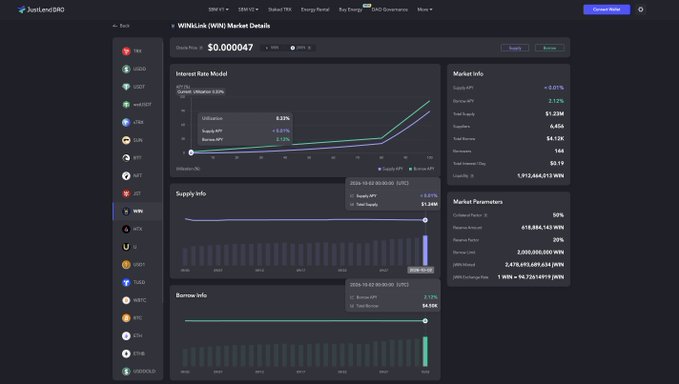Expand the SBM V1 dropdown menu
679x384 pixels.
pos(218,10)
